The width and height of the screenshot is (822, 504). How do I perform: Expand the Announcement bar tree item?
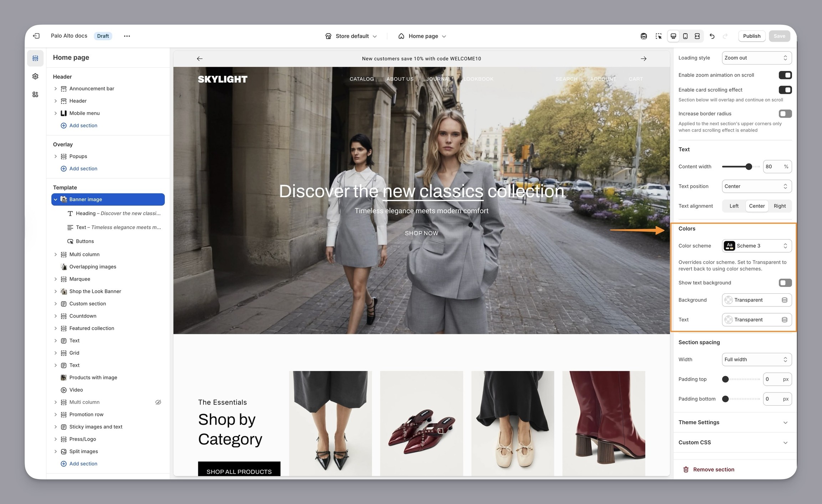point(56,89)
